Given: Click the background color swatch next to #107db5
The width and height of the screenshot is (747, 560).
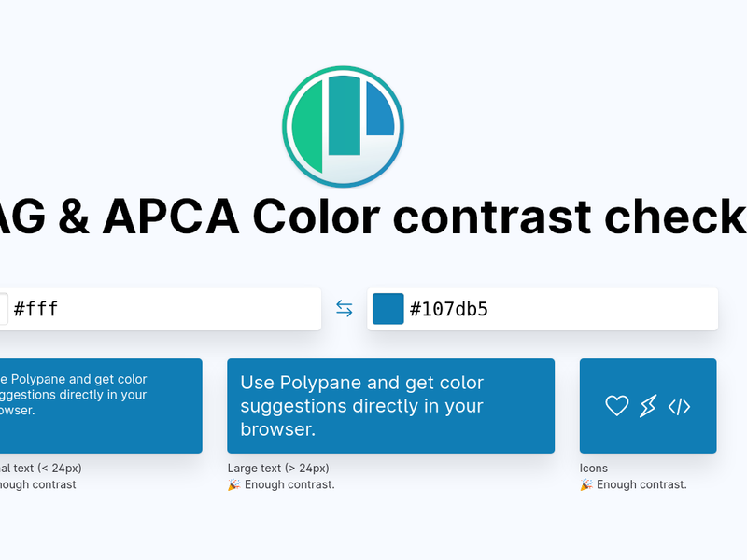Looking at the screenshot, I should 388,309.
